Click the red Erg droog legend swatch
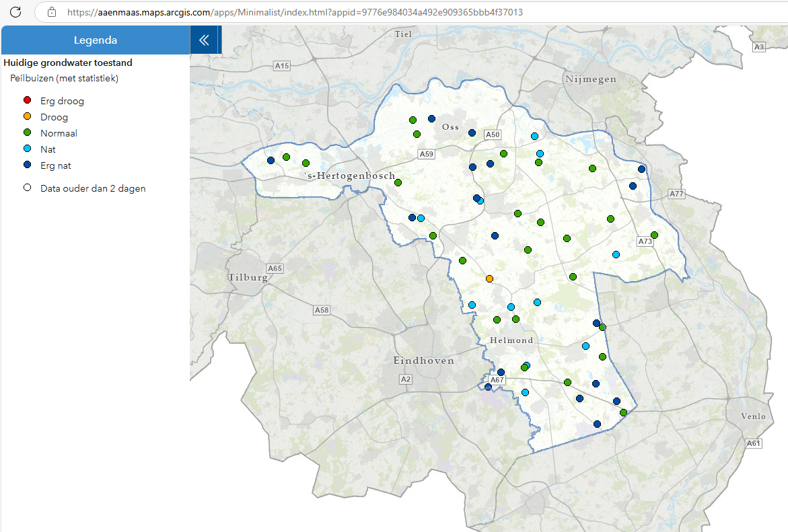Screen dimensions: 788x532 (x=28, y=101)
